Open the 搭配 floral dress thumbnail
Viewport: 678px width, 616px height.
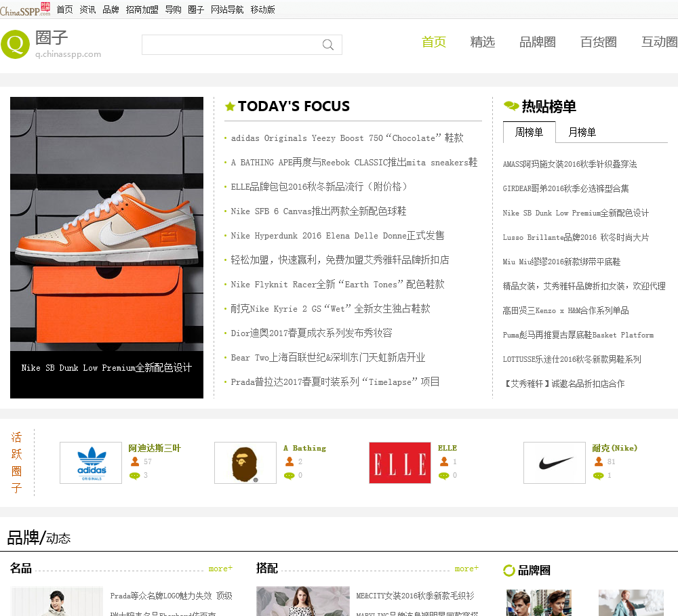coord(302,601)
